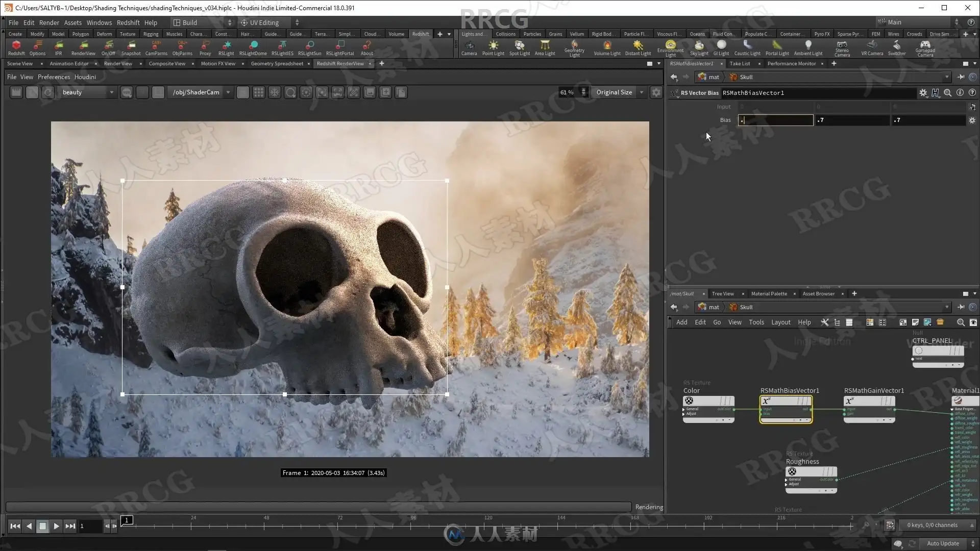Toggle the grid overlay in RenderView

click(259, 92)
